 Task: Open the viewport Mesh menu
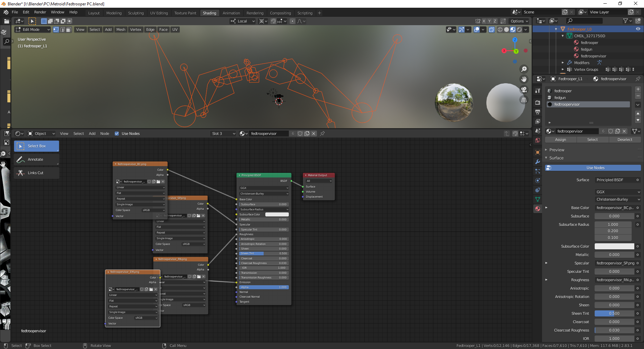coord(121,30)
